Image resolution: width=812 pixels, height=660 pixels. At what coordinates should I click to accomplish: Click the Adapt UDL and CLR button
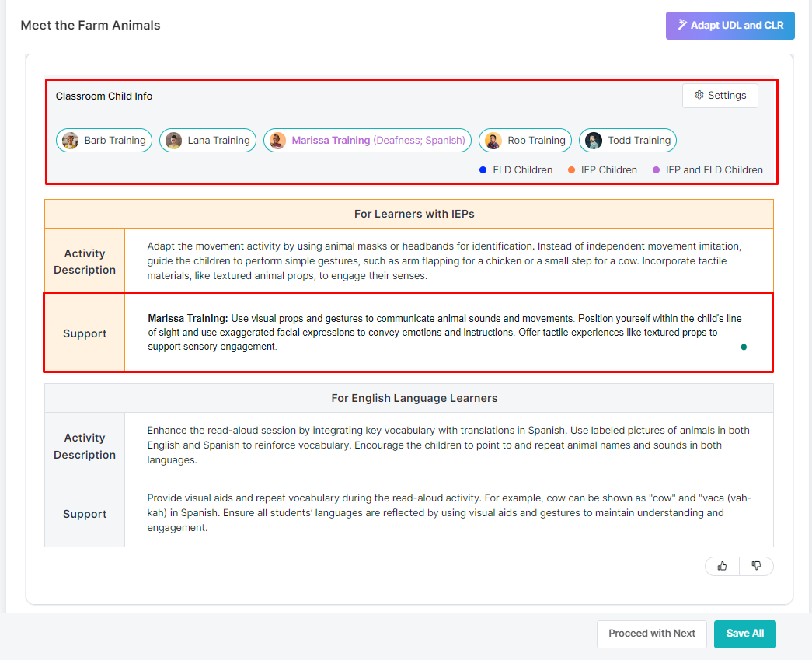[x=730, y=26]
